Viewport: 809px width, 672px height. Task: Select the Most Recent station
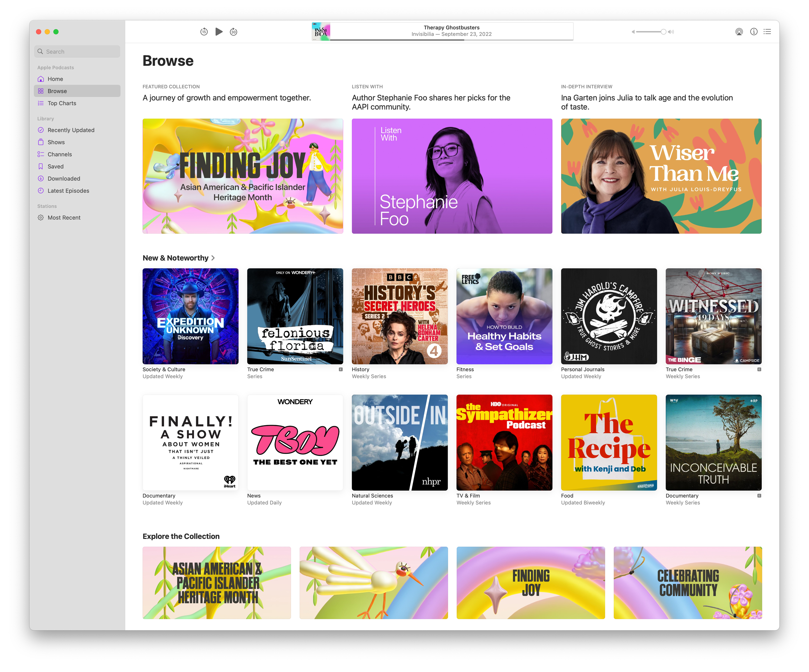point(64,218)
